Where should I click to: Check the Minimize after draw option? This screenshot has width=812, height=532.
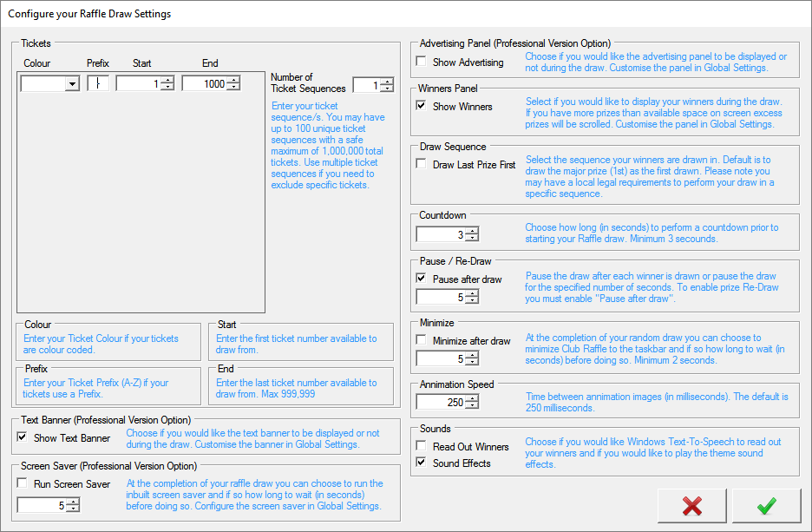[422, 341]
